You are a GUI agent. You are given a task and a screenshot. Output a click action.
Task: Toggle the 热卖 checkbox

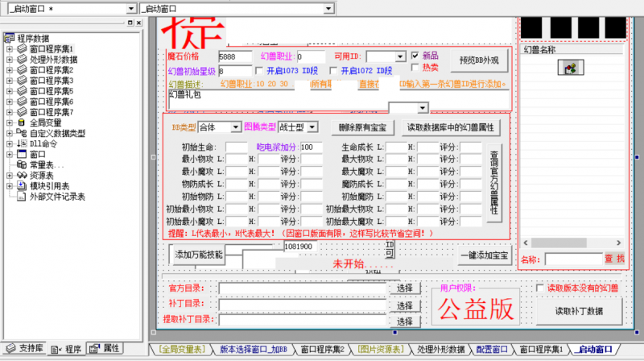point(415,67)
